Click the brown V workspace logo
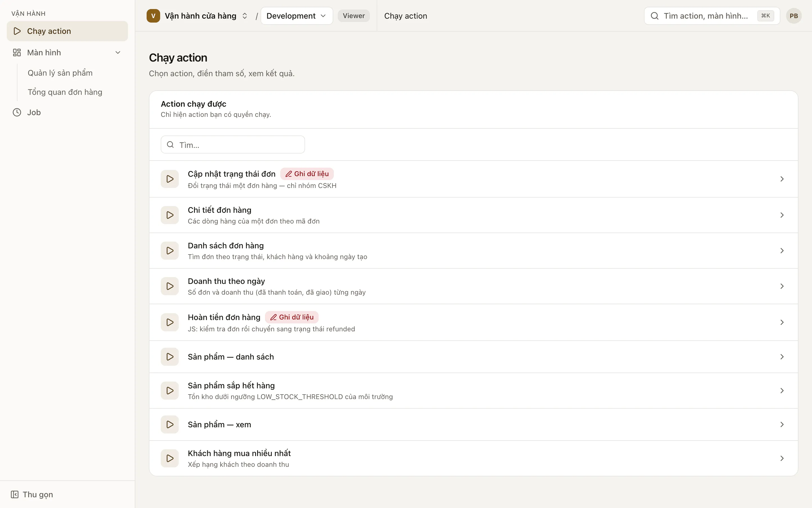The width and height of the screenshot is (812, 508). pyautogui.click(x=153, y=16)
